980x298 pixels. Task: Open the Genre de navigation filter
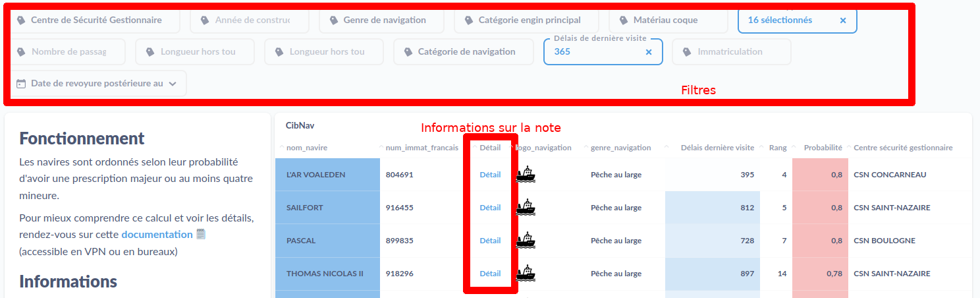pyautogui.click(x=381, y=20)
